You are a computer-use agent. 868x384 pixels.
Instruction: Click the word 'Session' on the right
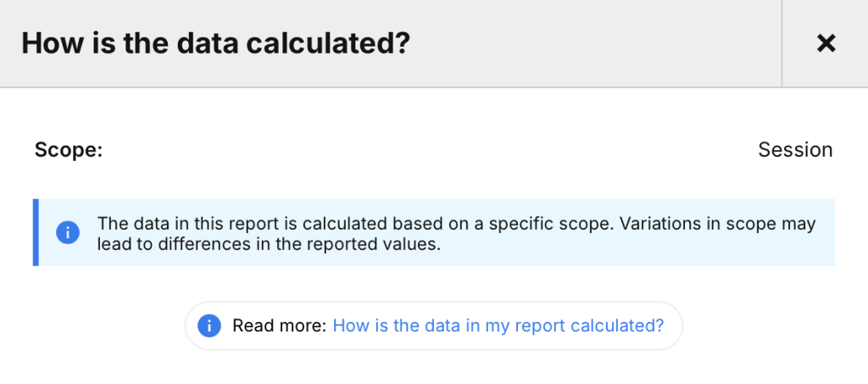pyautogui.click(x=795, y=150)
